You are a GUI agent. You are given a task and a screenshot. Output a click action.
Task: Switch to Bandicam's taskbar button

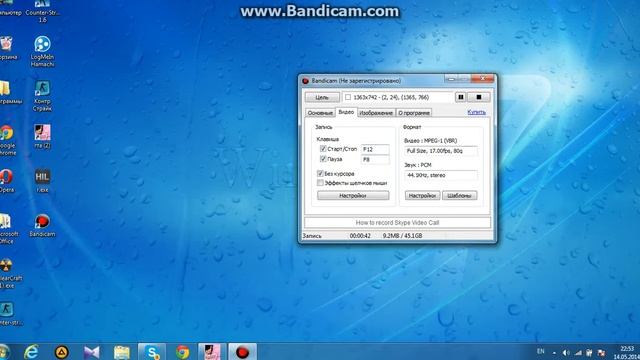[x=242, y=352]
